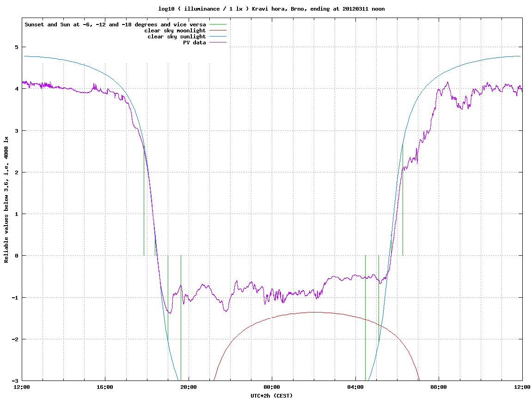Click the blue sunlight legend line sample
The height and width of the screenshot is (399, 532).
(x=218, y=37)
